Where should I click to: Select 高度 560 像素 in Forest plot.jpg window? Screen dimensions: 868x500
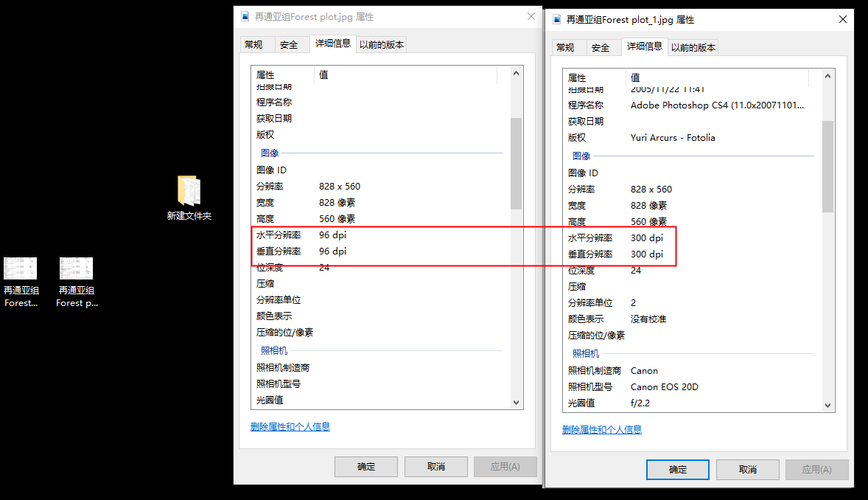[x=381, y=219]
